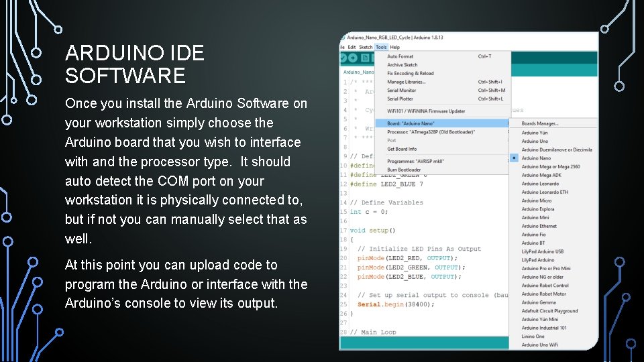
Task: Click the Verify checkmark toolbar icon
Action: 343,58
